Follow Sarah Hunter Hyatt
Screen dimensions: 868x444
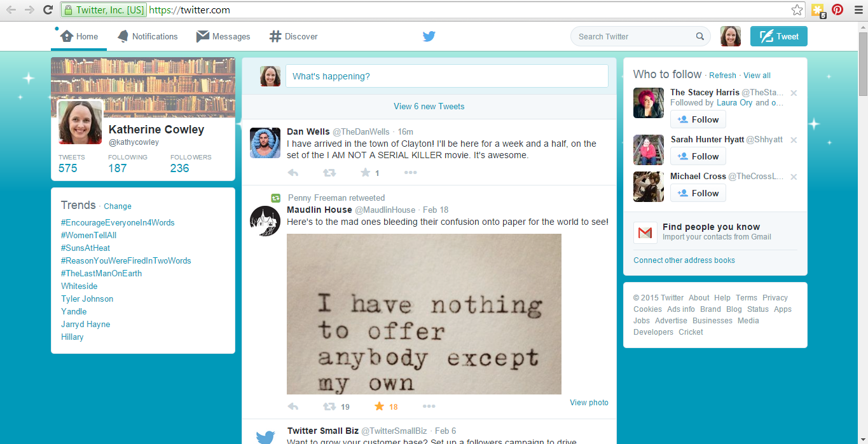(x=698, y=156)
